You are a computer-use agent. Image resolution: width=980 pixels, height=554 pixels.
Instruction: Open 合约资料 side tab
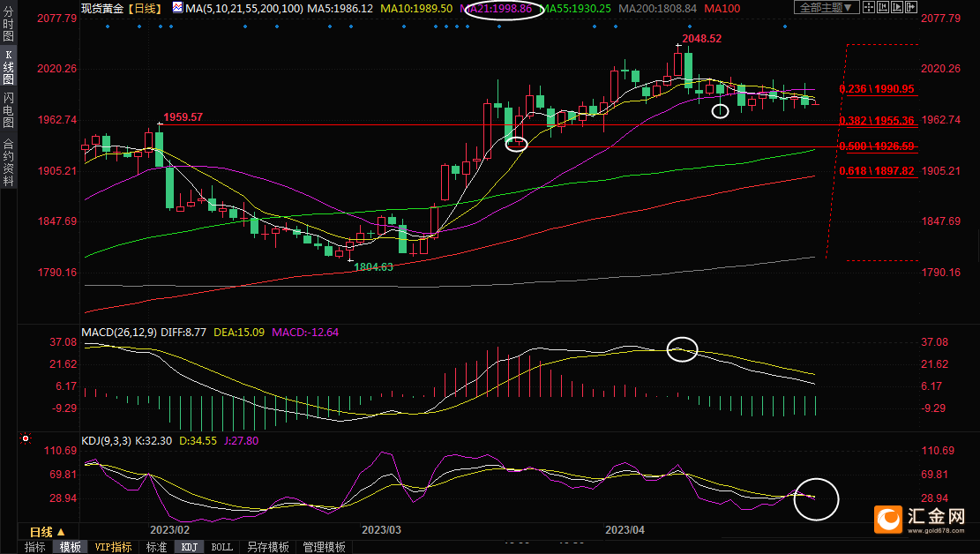click(x=8, y=162)
